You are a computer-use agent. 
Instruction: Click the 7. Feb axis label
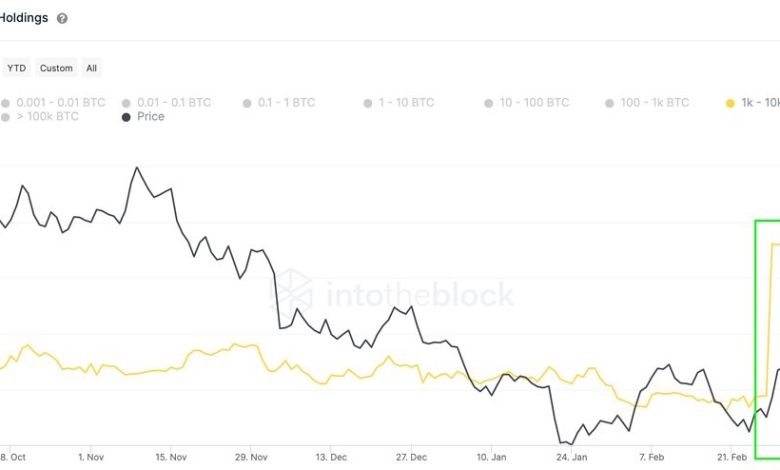[x=650, y=456]
